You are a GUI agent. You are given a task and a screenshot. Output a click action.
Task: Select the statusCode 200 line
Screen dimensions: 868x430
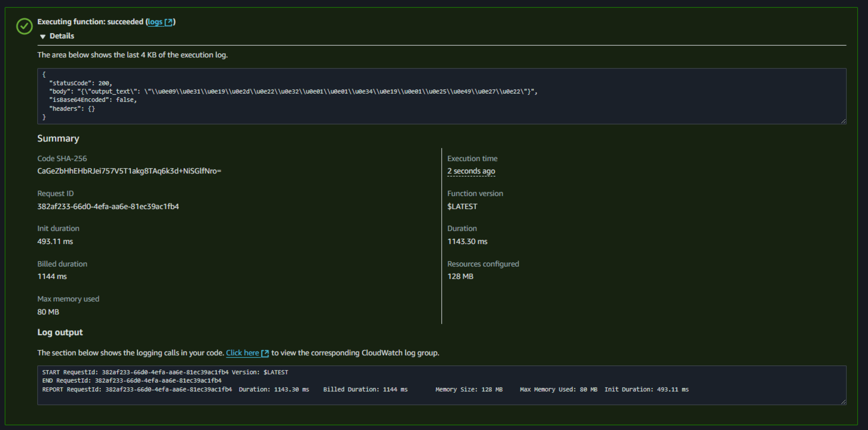(x=81, y=83)
